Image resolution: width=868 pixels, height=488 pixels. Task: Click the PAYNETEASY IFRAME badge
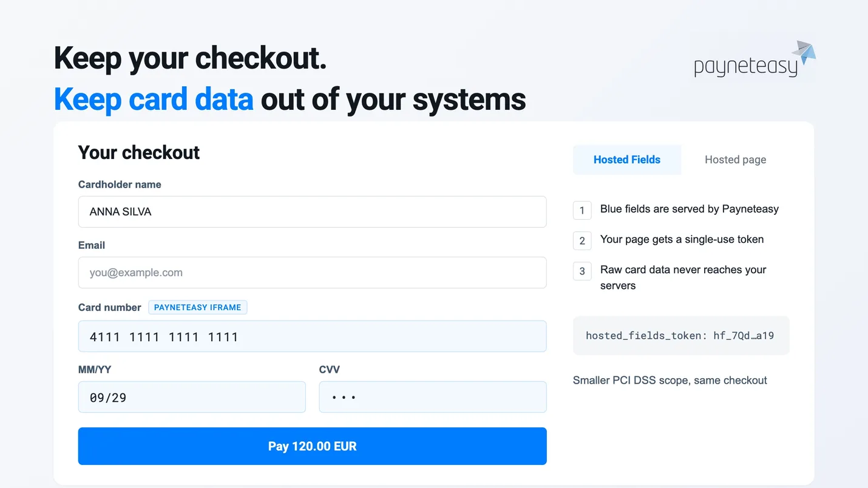pyautogui.click(x=198, y=307)
